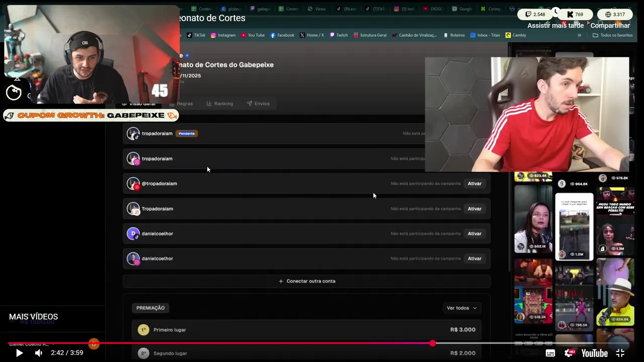Open the Ranking tab
The image size is (644, 362).
coord(219,104)
